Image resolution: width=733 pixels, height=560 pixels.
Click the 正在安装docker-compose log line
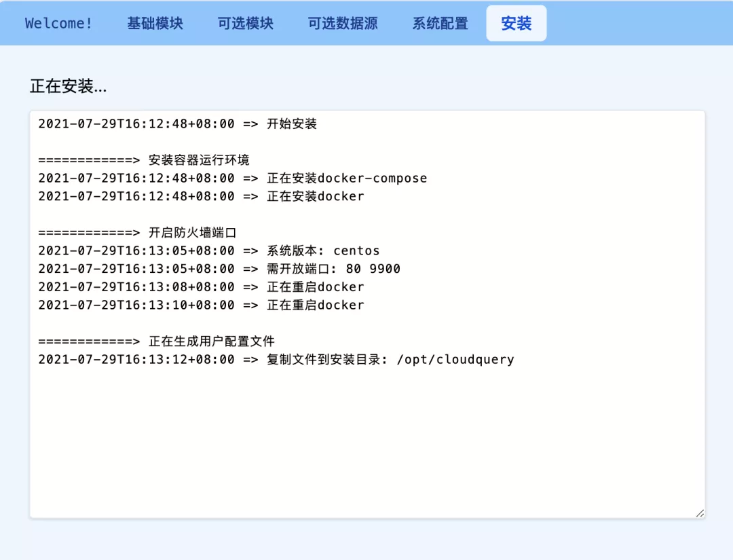coord(233,178)
